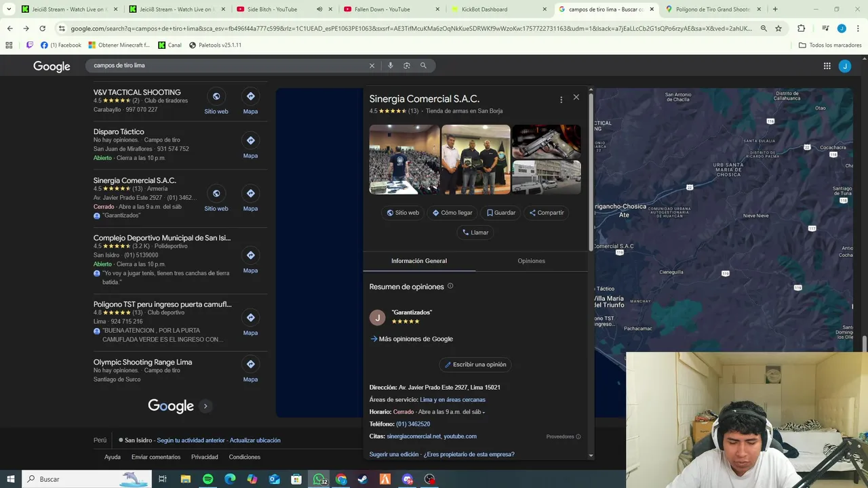Open the Google apps grid
Image resolution: width=868 pixels, height=488 pixels.
[x=827, y=66]
